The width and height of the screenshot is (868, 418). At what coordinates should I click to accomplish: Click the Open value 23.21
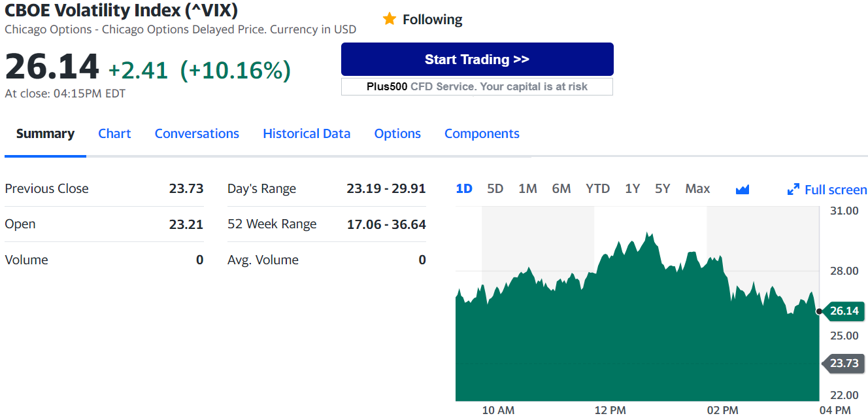click(x=186, y=224)
